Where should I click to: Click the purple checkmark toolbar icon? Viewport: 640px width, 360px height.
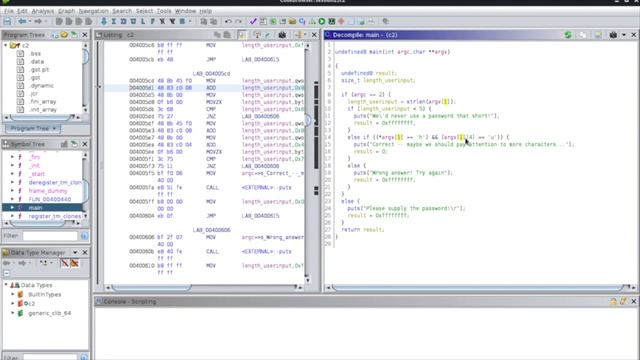click(x=253, y=21)
